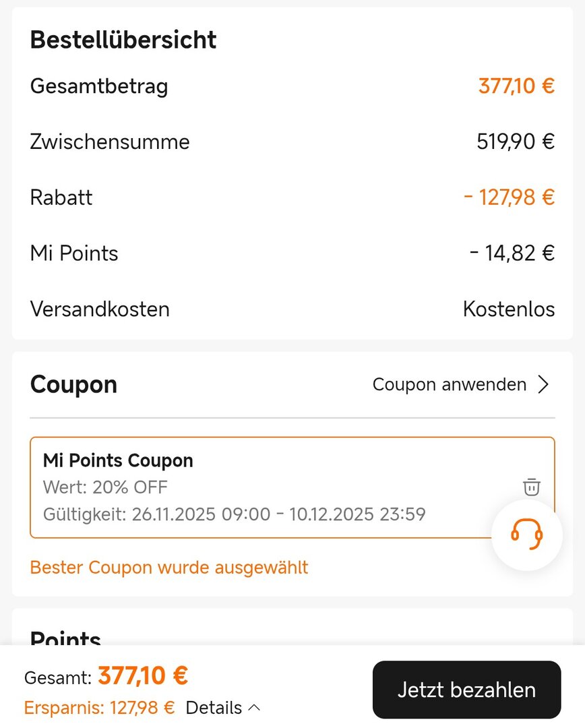585x728 pixels.
Task: Tap the Bestellübersicht section heading
Action: (x=123, y=40)
